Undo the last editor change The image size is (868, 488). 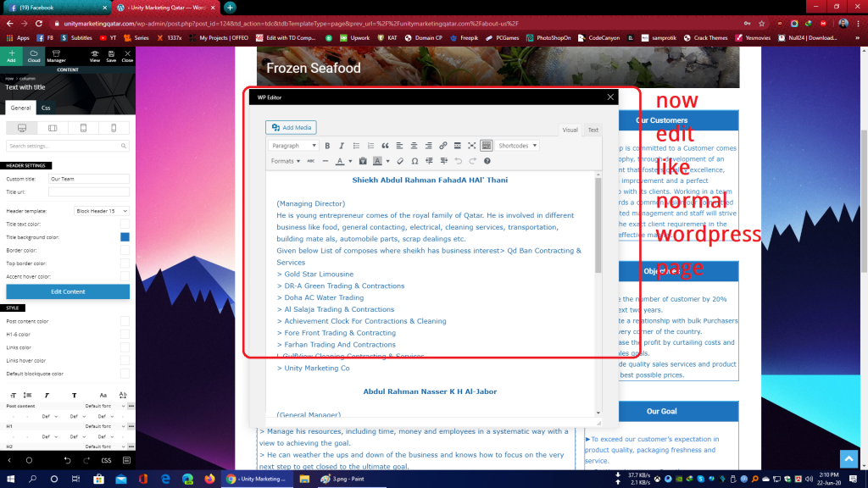[458, 161]
